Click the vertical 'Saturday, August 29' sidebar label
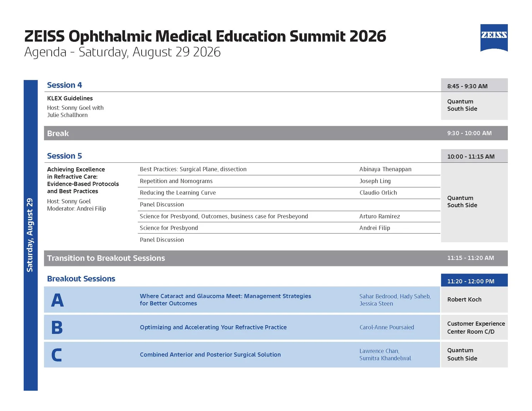 (30, 235)
